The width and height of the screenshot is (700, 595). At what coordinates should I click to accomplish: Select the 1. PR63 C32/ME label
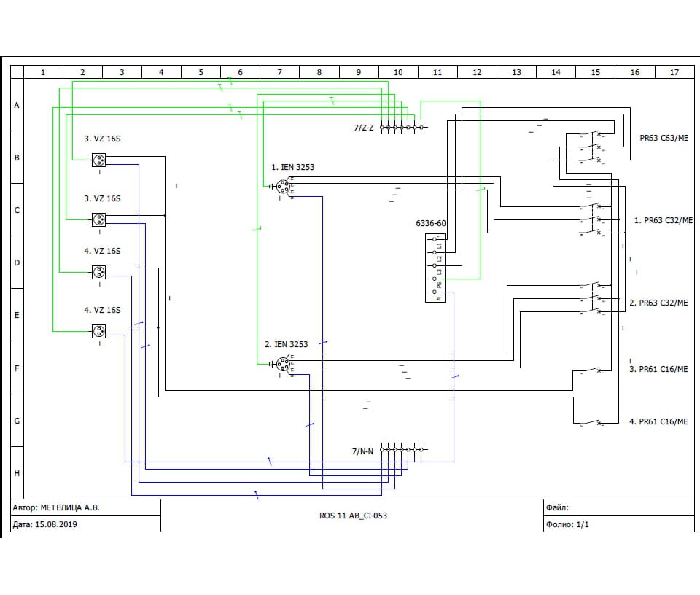pyautogui.click(x=663, y=219)
